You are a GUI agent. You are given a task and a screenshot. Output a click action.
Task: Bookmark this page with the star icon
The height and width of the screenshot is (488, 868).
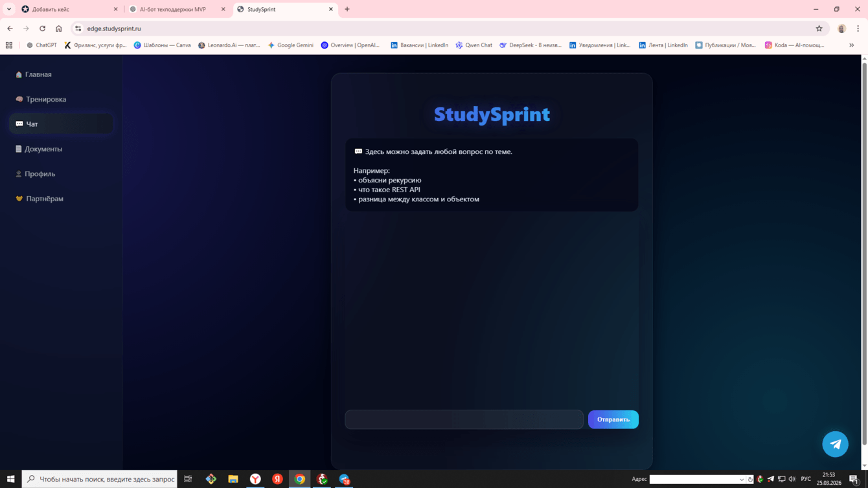pyautogui.click(x=819, y=28)
